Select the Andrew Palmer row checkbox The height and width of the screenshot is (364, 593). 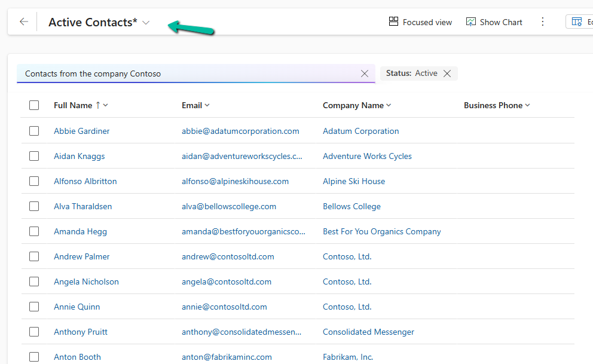(34, 256)
